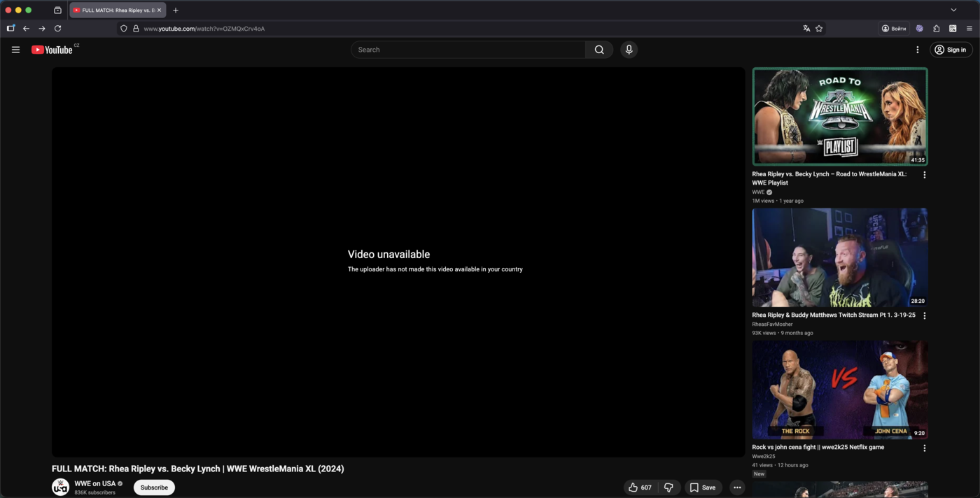
Task: Show options for the WrestleMania XL Playlist video
Action: coord(924,174)
